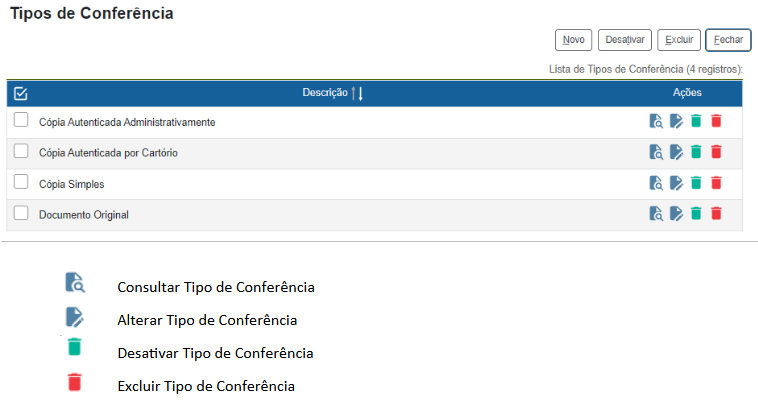Click the Cópia Autenticada por Cartório row text
The width and height of the screenshot is (758, 403).
tap(108, 153)
